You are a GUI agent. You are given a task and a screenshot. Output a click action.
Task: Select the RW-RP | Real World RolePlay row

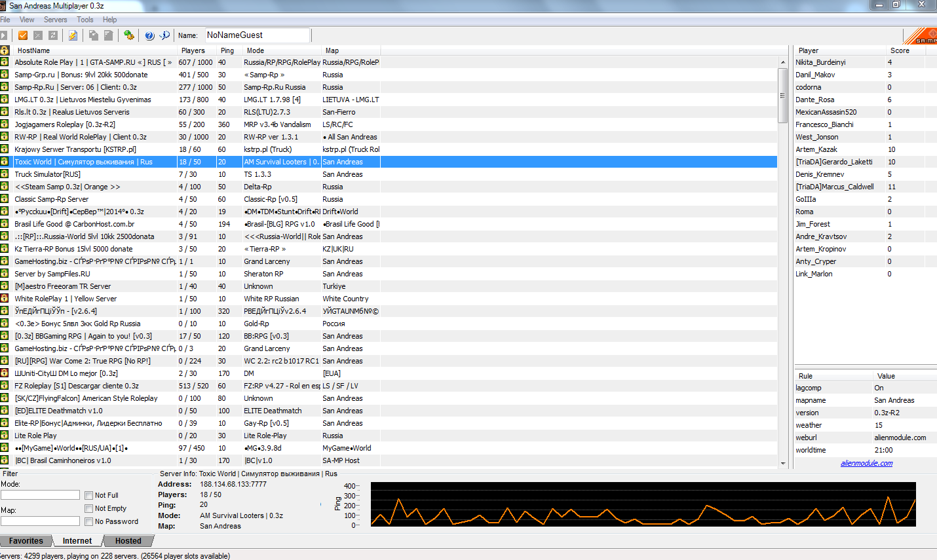389,137
